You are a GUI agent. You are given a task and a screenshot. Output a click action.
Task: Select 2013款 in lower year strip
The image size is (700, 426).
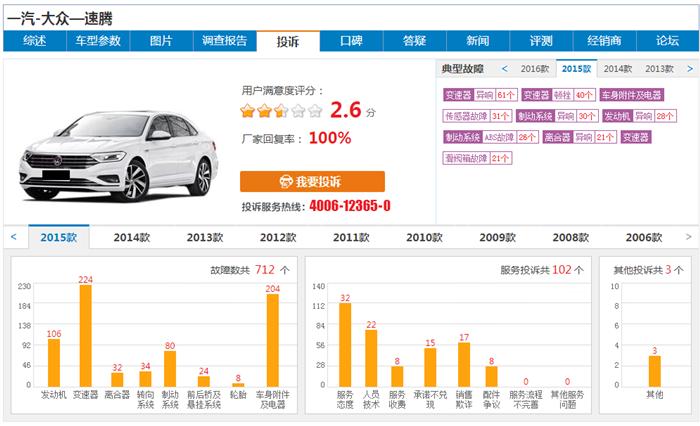205,237
